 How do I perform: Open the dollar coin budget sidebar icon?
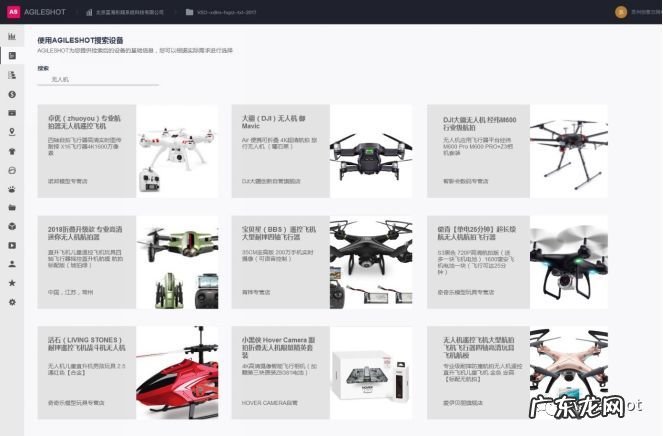pyautogui.click(x=12, y=94)
